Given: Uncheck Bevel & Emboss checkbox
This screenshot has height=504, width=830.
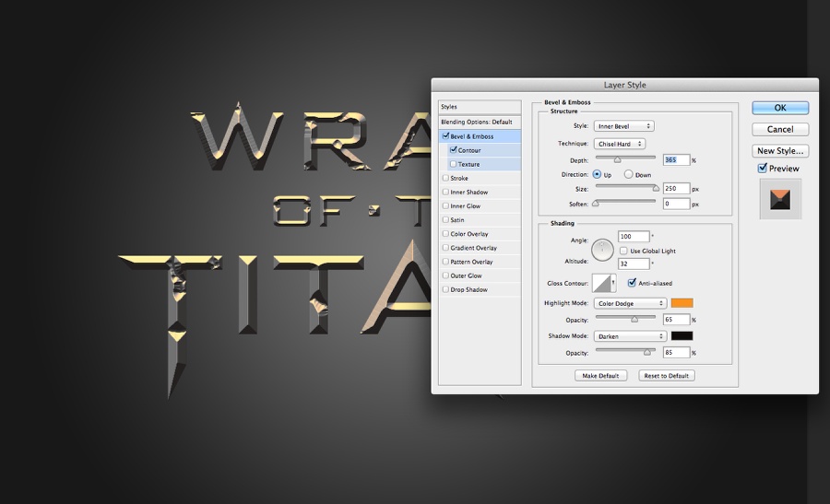Looking at the screenshot, I should pos(445,136).
